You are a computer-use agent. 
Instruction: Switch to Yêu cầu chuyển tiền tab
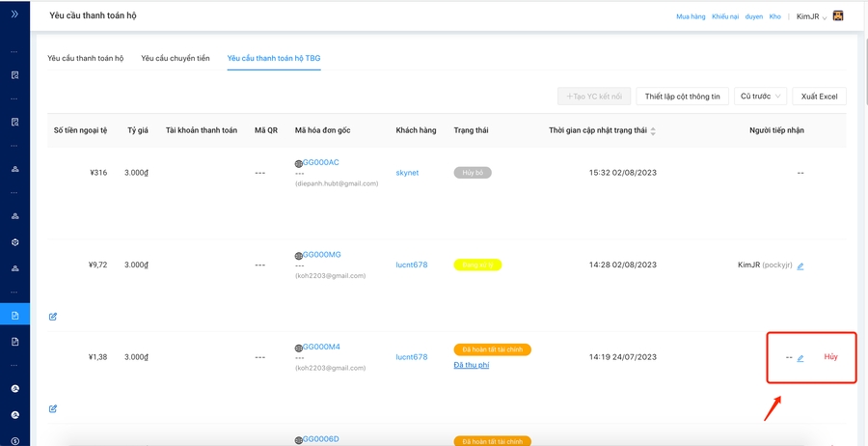click(175, 58)
